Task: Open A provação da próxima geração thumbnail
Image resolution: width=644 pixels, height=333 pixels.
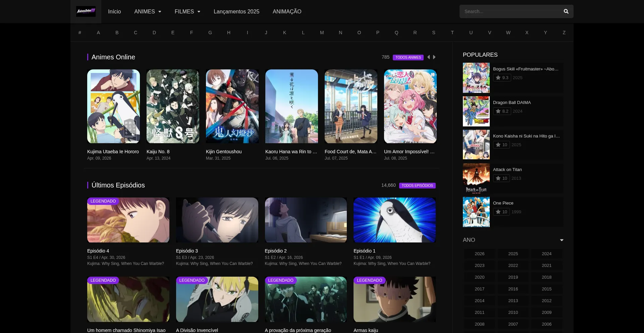Action: click(306, 299)
